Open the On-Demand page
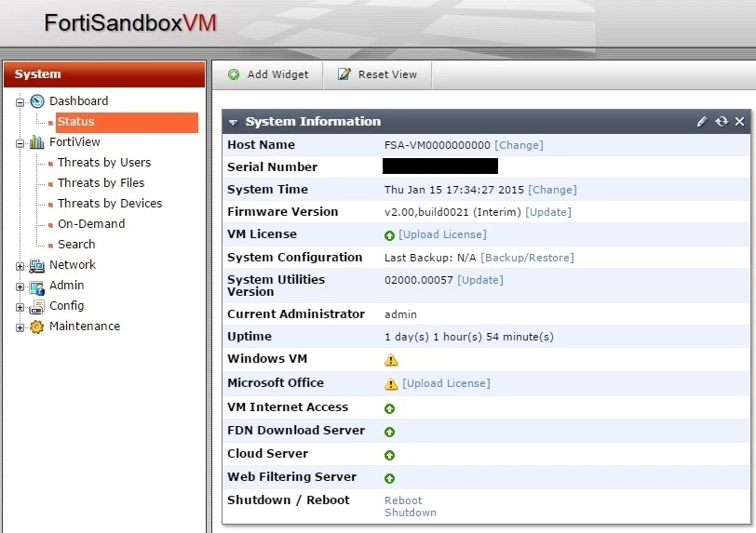The image size is (756, 533). [91, 223]
